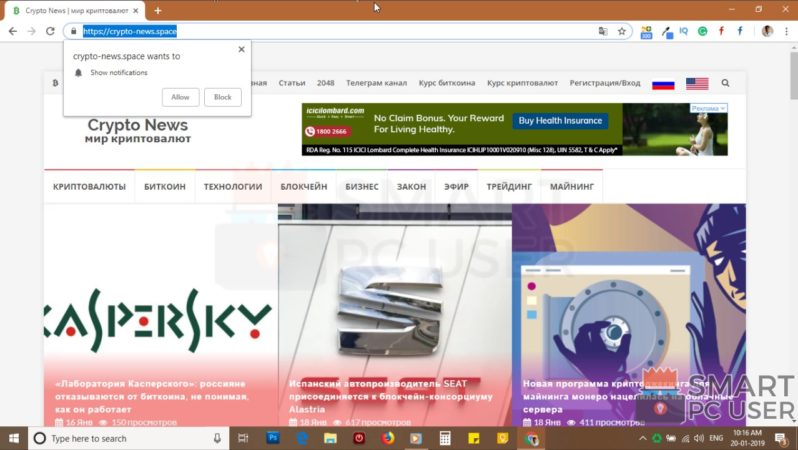
Task: Go back with the browser back arrow
Action: point(13,31)
